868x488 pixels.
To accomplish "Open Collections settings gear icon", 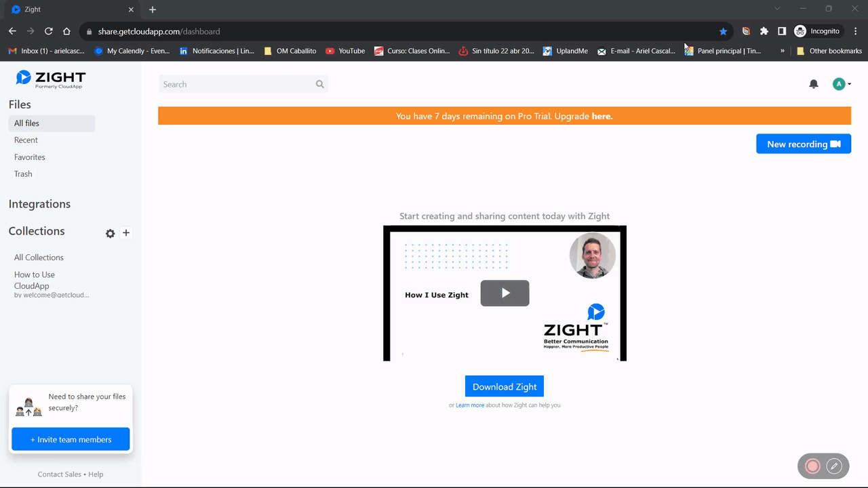I will (x=111, y=233).
